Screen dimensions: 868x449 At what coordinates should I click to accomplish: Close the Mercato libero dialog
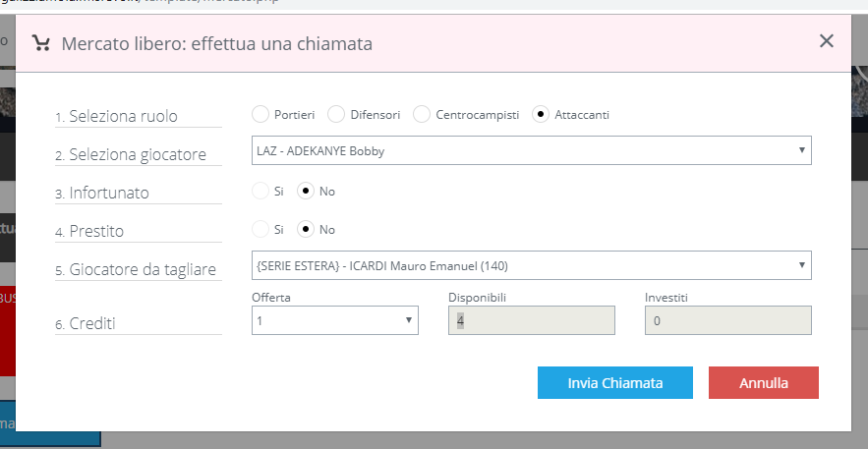(826, 41)
